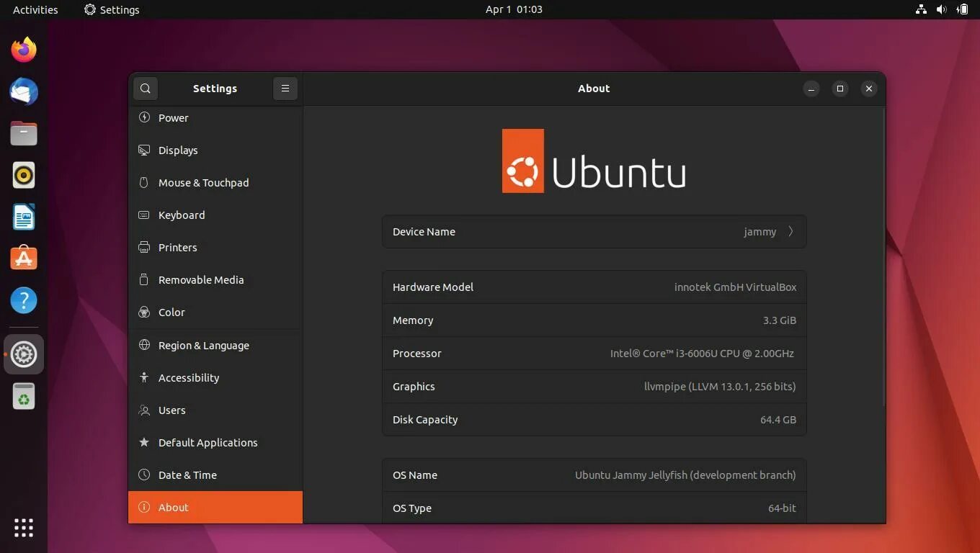Select Mouse & Touchpad in sidebar

coord(215,182)
